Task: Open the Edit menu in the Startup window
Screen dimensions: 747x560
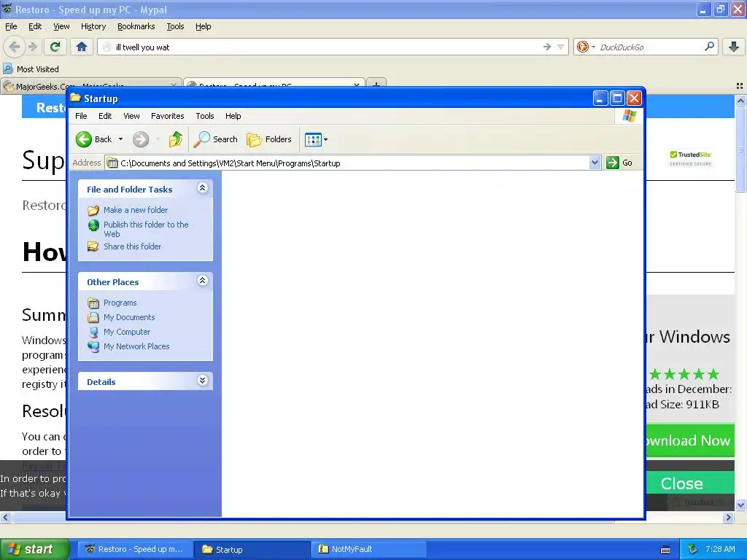Action: pyautogui.click(x=105, y=116)
